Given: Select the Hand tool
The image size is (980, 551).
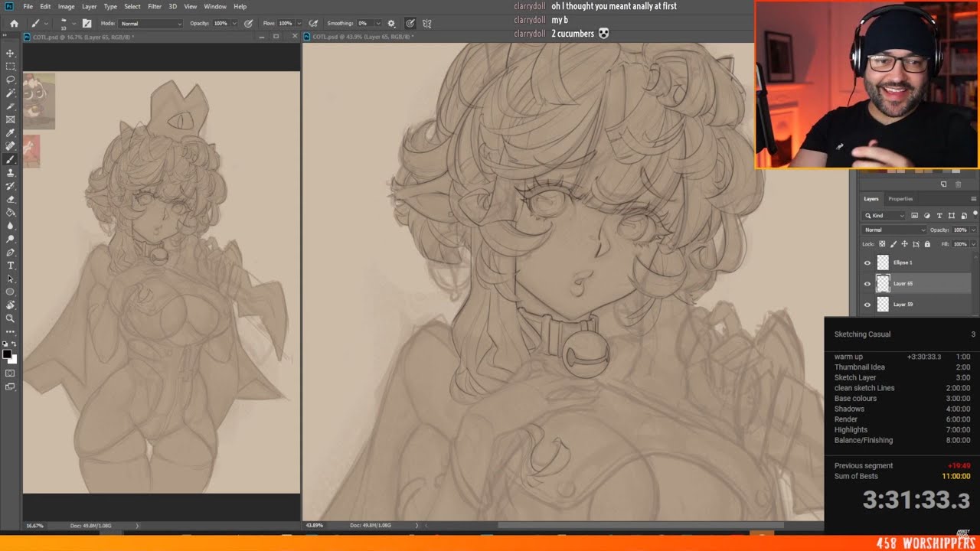Looking at the screenshot, I should (11, 305).
